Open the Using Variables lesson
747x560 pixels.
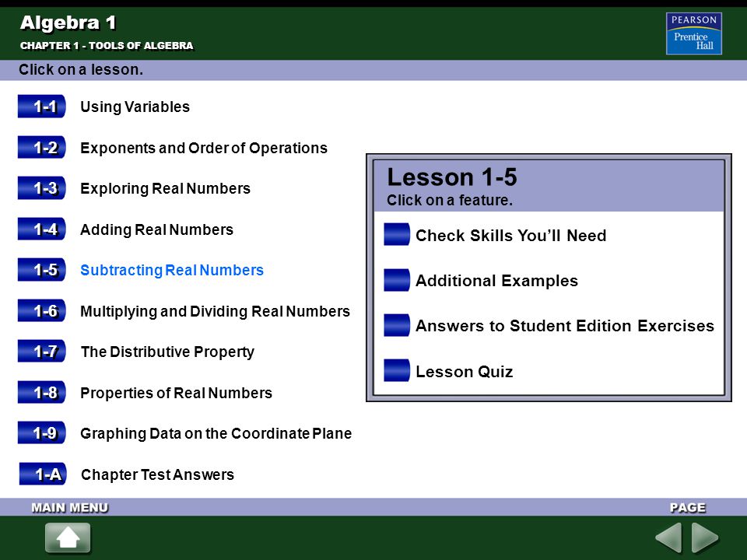(135, 107)
